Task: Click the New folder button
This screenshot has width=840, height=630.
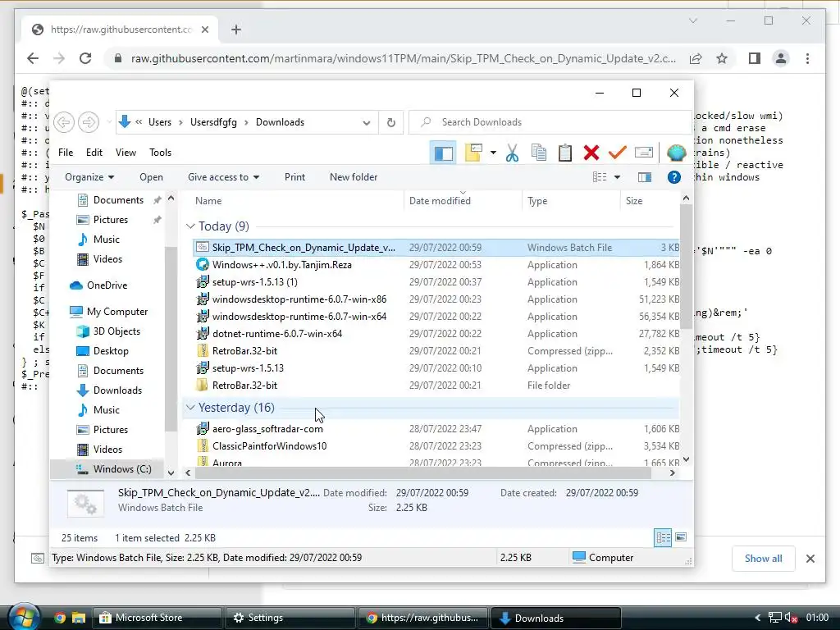Action: point(354,177)
